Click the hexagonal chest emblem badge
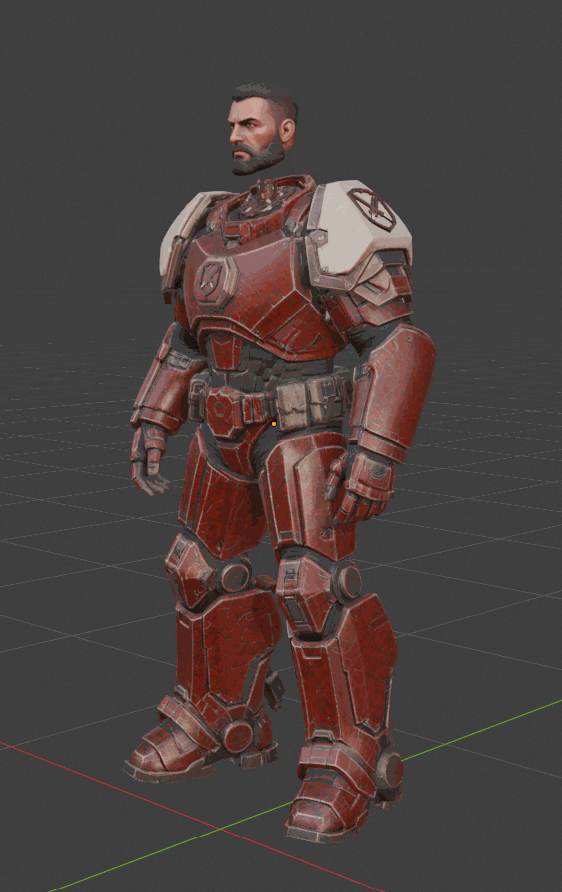Screen dimensions: 562x892 213,281
